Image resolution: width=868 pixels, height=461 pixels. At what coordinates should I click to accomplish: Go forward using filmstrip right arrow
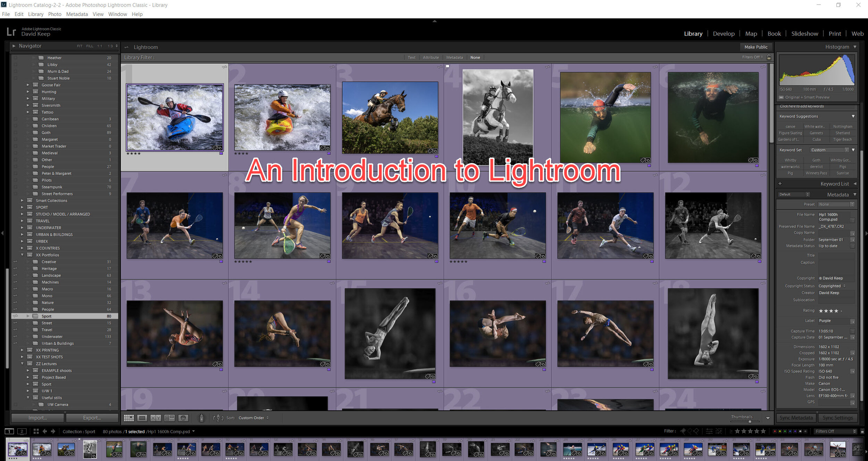pyautogui.click(x=53, y=431)
